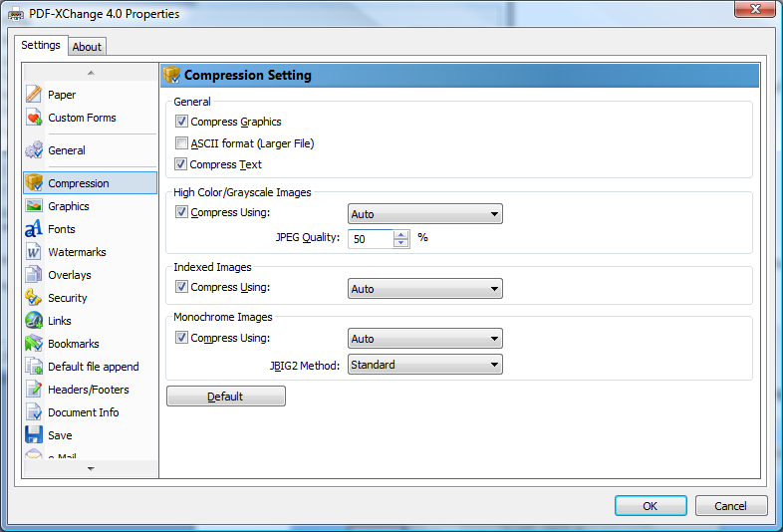Viewport: 783px width, 532px height.
Task: Uncheck Compress Graphics checkbox
Action: point(181,121)
